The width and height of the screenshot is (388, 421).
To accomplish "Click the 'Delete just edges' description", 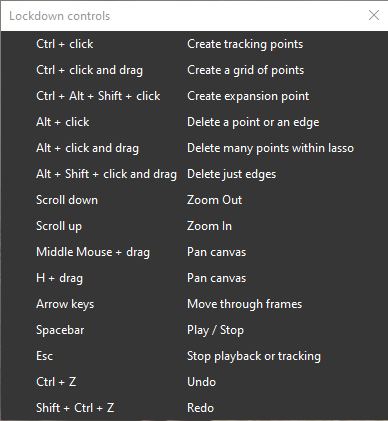I will 231,174.
